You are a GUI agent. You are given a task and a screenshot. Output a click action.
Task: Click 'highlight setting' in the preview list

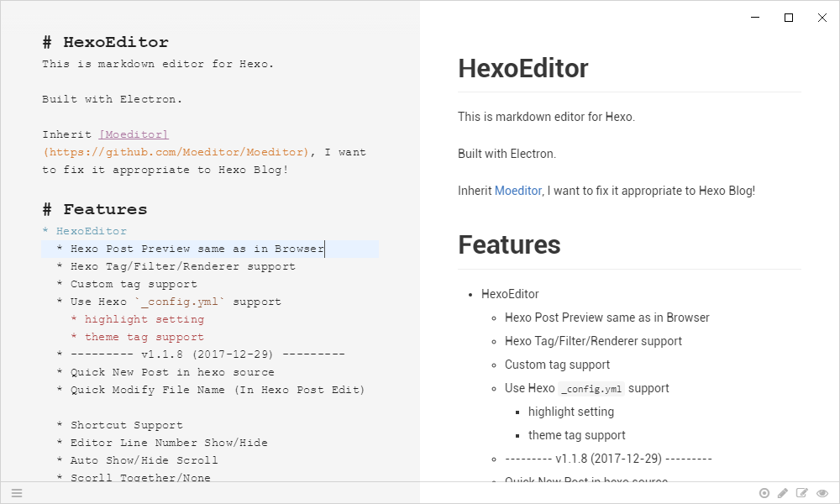[x=571, y=412]
